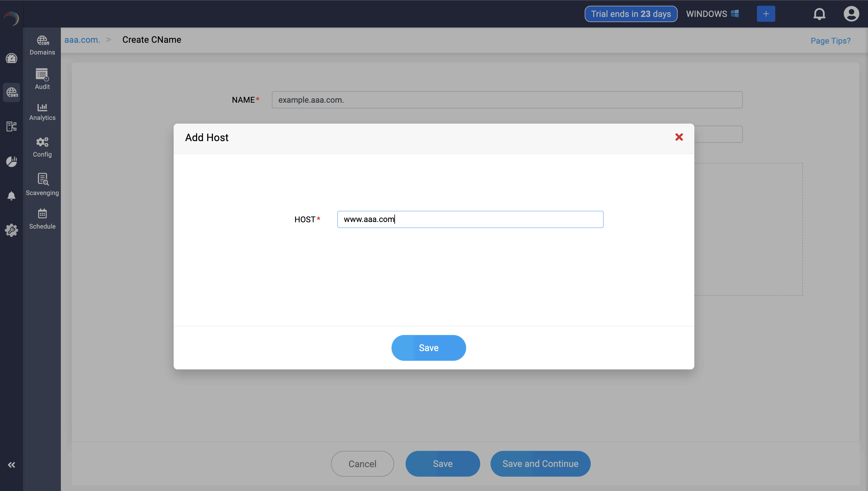Screen dimensions: 868x491
Task: Click the blue plus button in top bar
Action: click(x=766, y=14)
